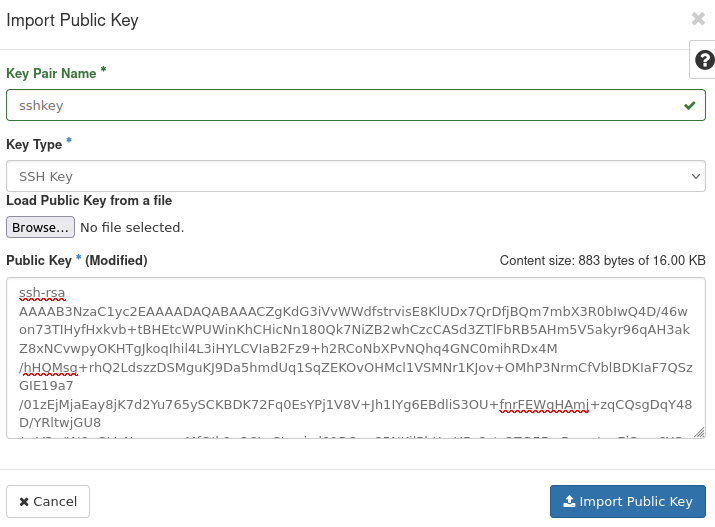The image size is (715, 527).
Task: Click the Key Type label
Action: tap(34, 145)
